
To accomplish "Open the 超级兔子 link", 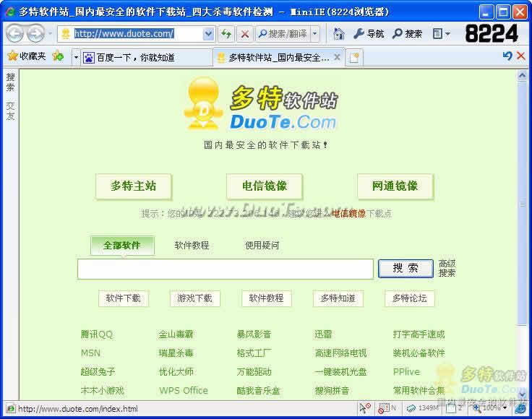I will [98, 372].
